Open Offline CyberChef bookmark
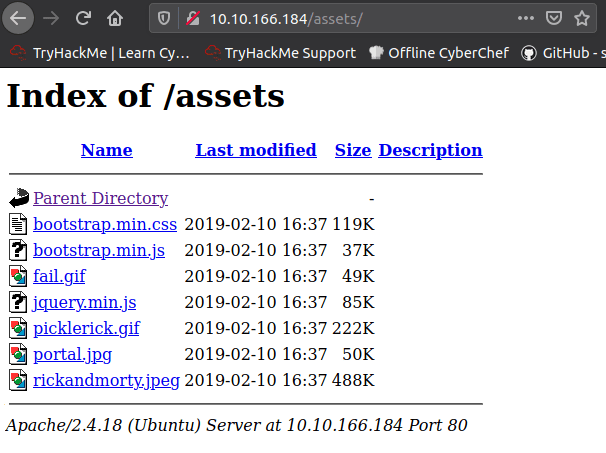The height and width of the screenshot is (453, 606). 438,53
